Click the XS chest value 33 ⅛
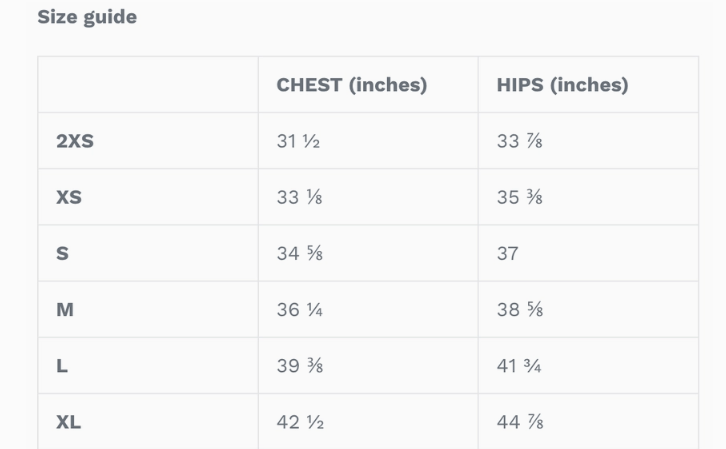 pyautogui.click(x=299, y=197)
